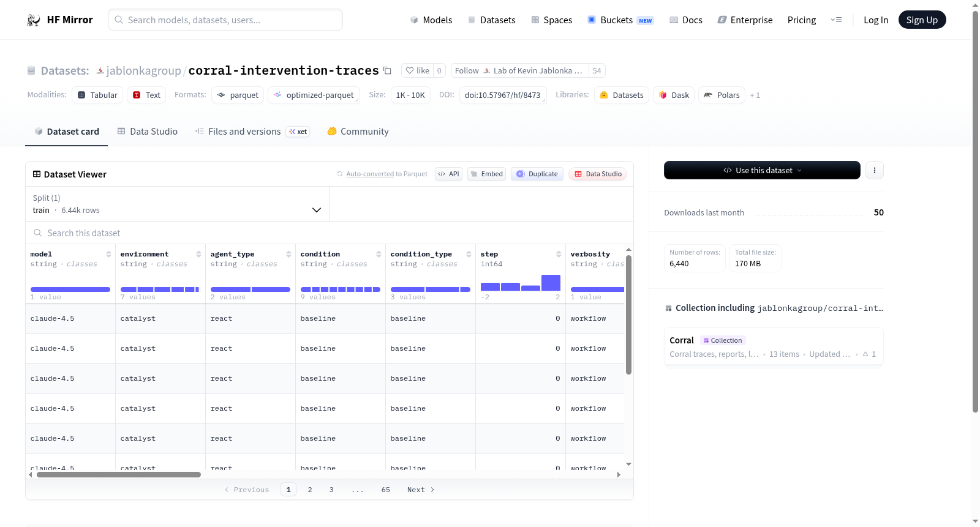Click the Size 1K - 10K tag
This screenshot has width=980, height=527.
coord(410,95)
